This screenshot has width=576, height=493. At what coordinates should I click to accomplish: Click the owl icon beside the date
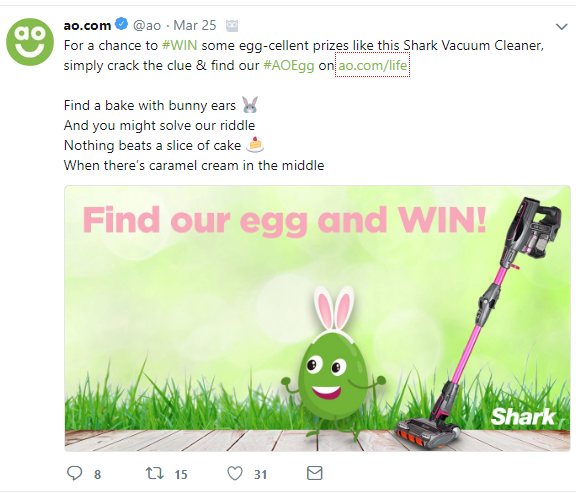pyautogui.click(x=232, y=25)
